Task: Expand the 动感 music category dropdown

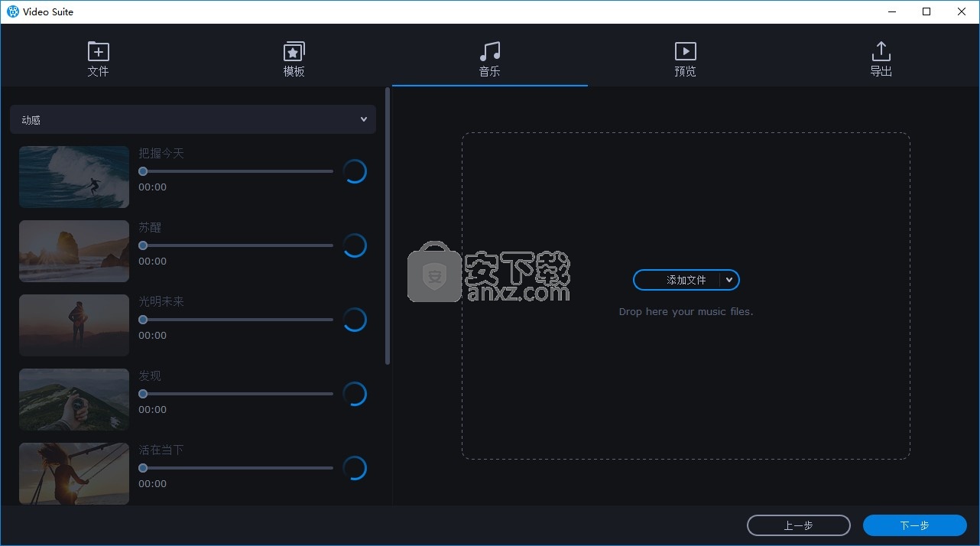Action: [193, 119]
